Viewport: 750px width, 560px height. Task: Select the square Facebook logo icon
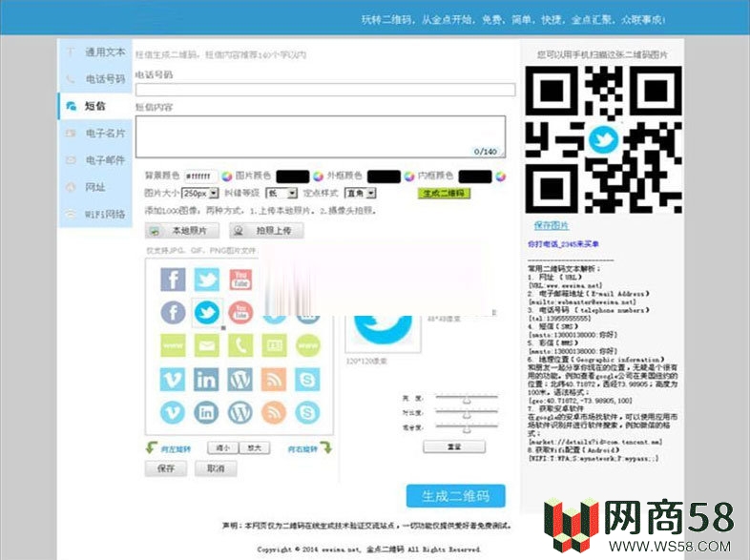173,280
